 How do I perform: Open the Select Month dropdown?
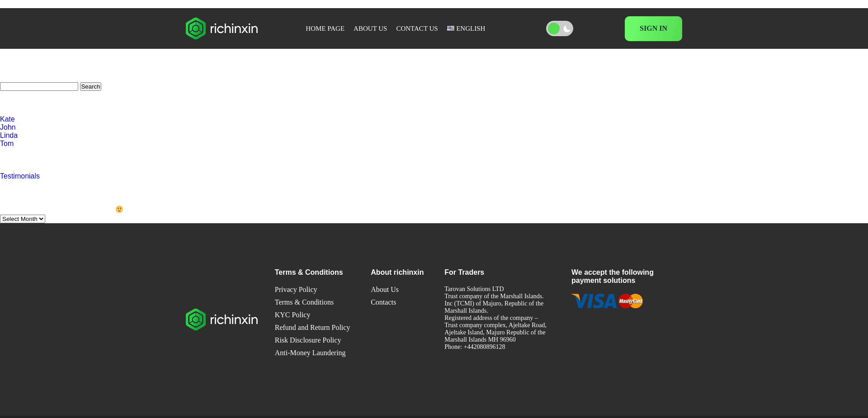[x=23, y=219]
